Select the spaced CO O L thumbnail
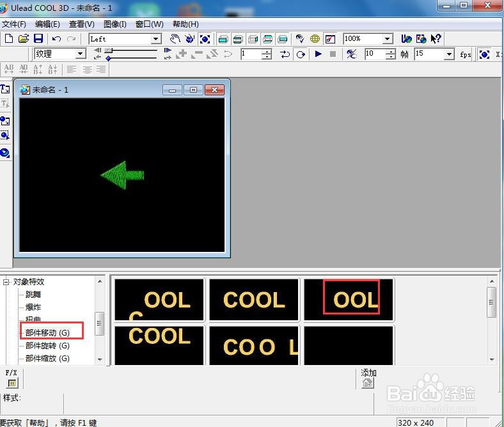The image size is (504, 427). click(254, 346)
